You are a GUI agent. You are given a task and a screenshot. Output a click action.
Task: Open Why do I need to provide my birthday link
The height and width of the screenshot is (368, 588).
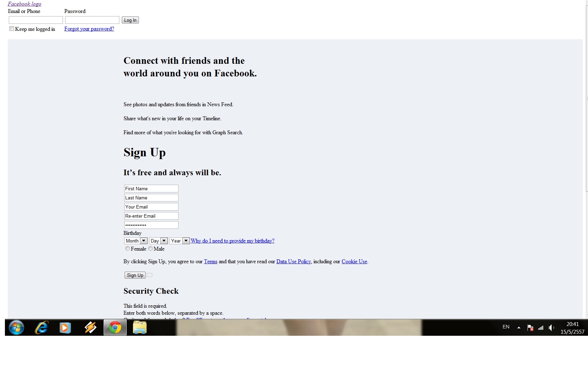pos(233,241)
